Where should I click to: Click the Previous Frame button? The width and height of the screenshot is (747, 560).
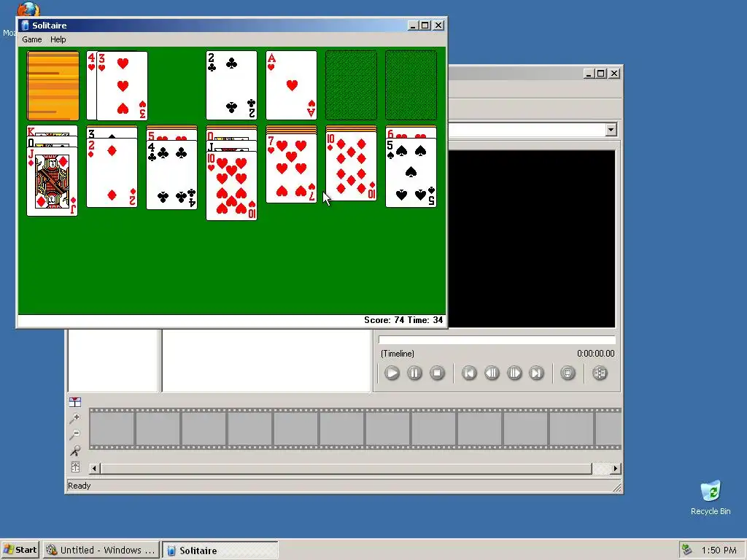click(492, 373)
